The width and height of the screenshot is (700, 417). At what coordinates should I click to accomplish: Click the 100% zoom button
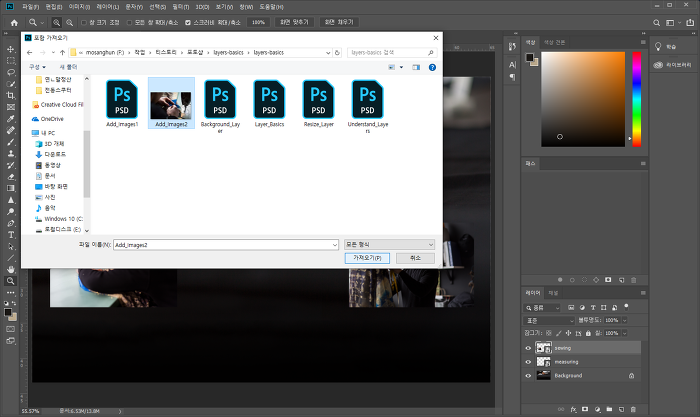[258, 22]
